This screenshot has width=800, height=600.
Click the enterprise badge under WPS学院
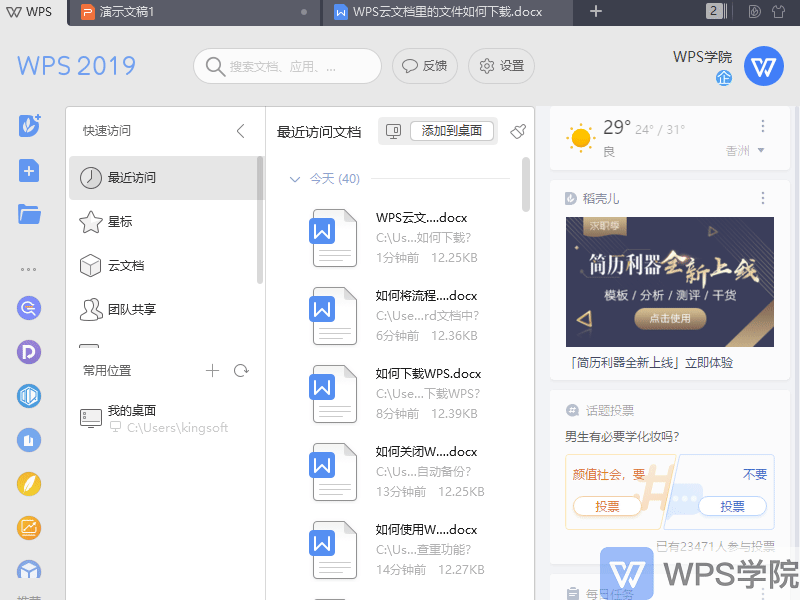(x=723, y=78)
